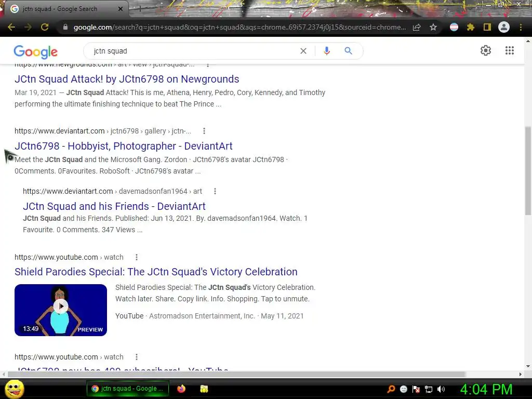Open more options for last youtube result
The image size is (532, 399).
[137, 357]
